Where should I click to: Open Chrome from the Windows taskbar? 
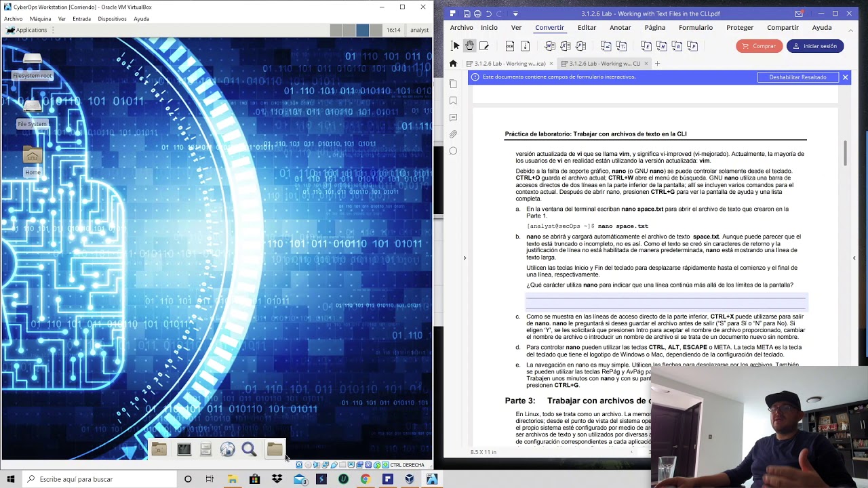pos(365,479)
